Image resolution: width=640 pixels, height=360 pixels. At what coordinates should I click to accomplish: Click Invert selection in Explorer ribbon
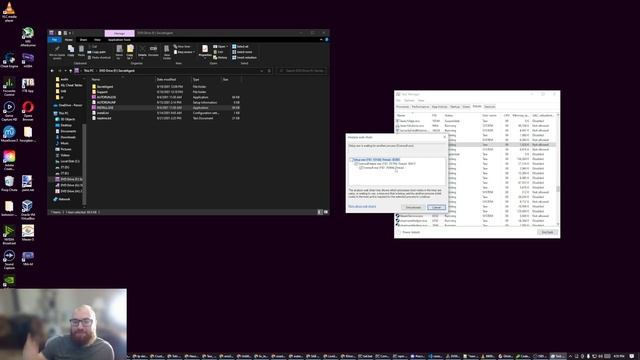[x=244, y=58]
